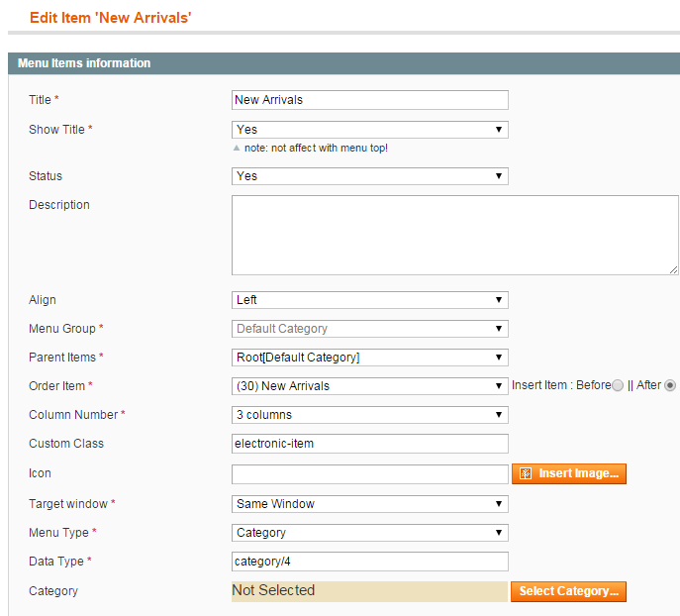Viewport: 680px width, 616px height.
Task: Expand the Menu Type dropdown
Action: point(370,533)
